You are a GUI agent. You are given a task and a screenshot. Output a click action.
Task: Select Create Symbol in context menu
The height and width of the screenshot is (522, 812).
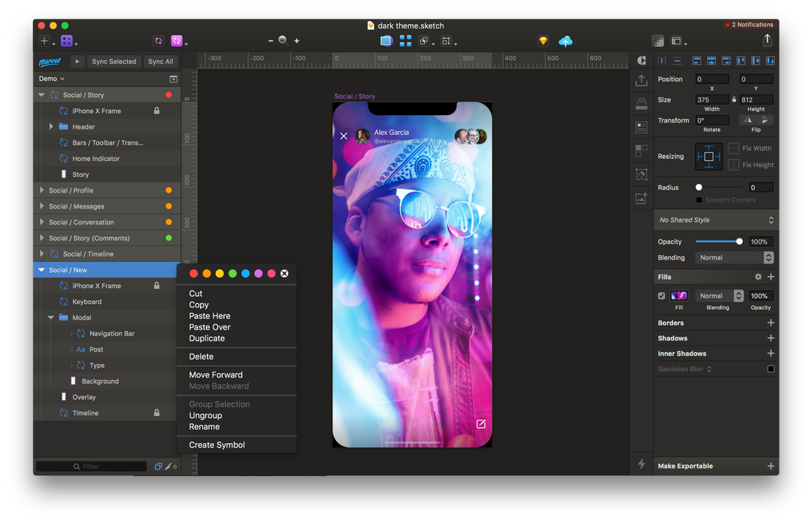tap(217, 445)
